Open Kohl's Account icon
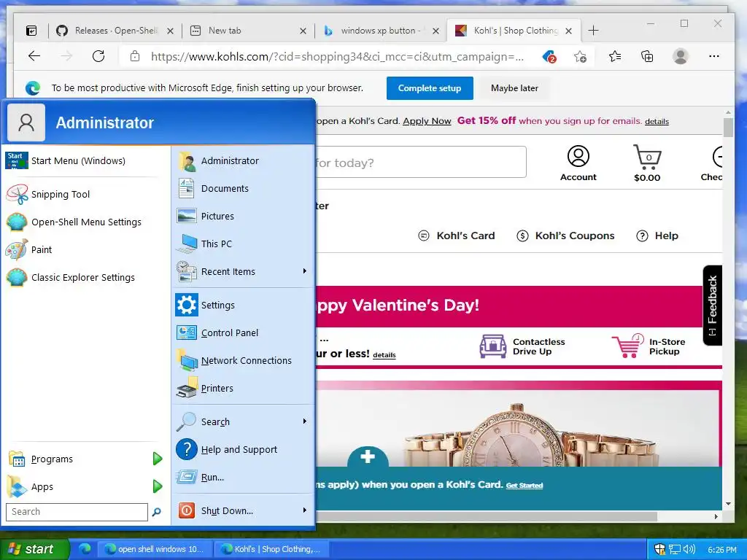Image resolution: width=747 pixels, height=560 pixels. tap(578, 163)
